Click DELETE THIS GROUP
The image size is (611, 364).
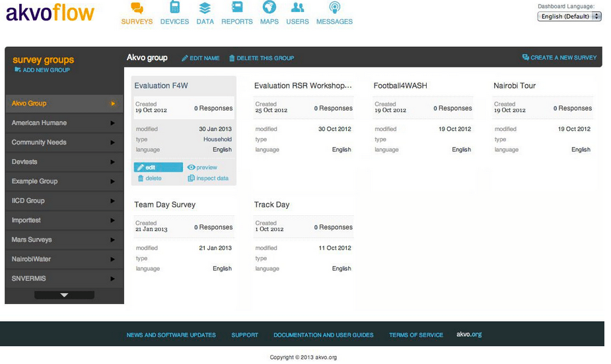[266, 58]
